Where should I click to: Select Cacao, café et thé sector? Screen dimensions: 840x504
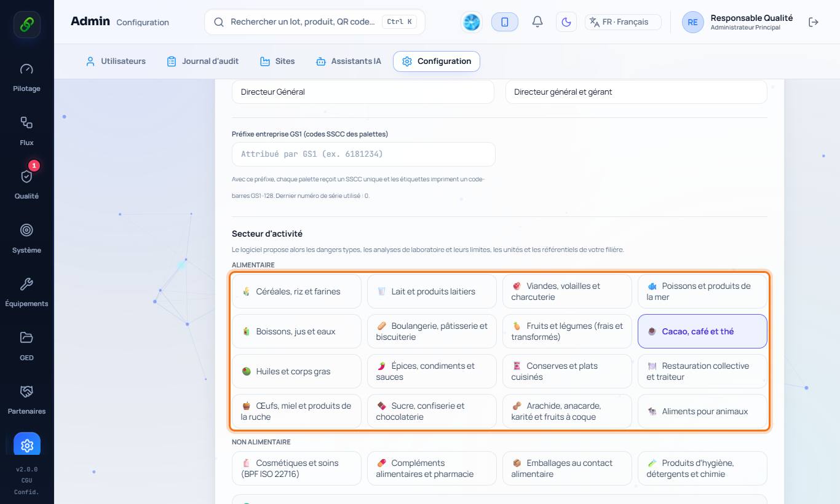pos(702,331)
